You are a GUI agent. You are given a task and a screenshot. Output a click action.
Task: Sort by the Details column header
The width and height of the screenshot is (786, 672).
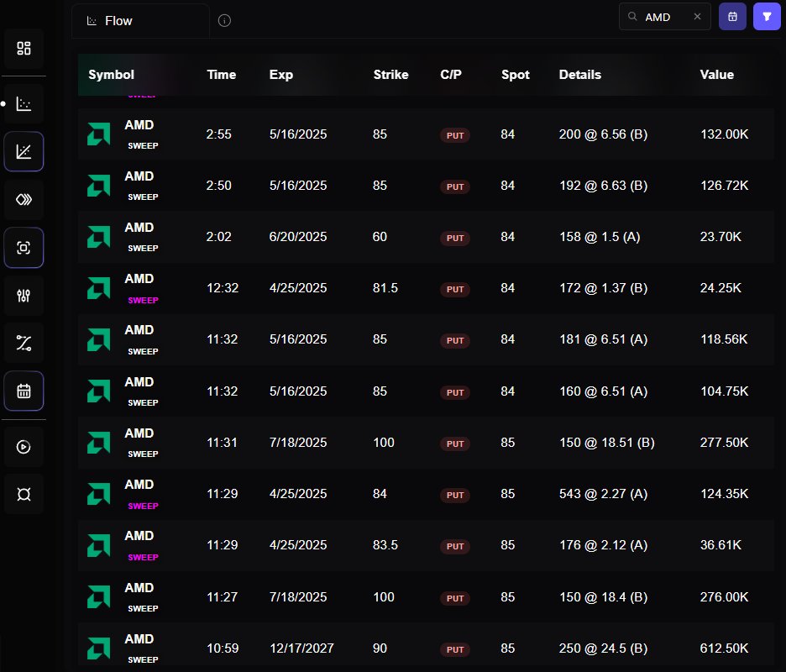(580, 75)
